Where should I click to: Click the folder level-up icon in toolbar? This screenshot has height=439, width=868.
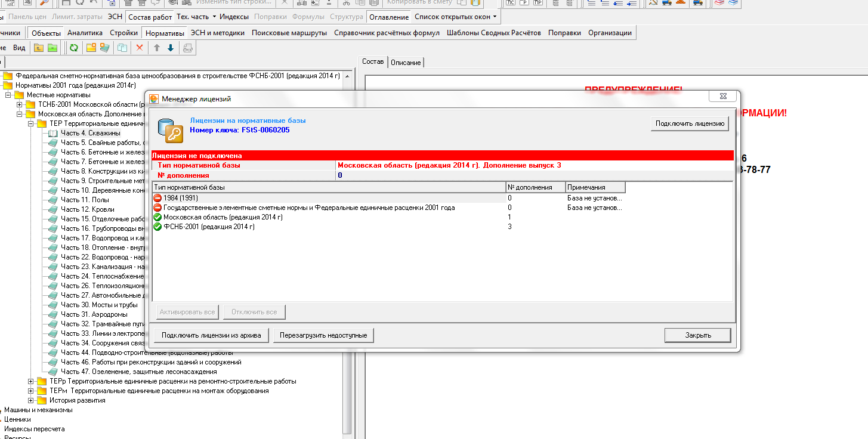(x=39, y=48)
